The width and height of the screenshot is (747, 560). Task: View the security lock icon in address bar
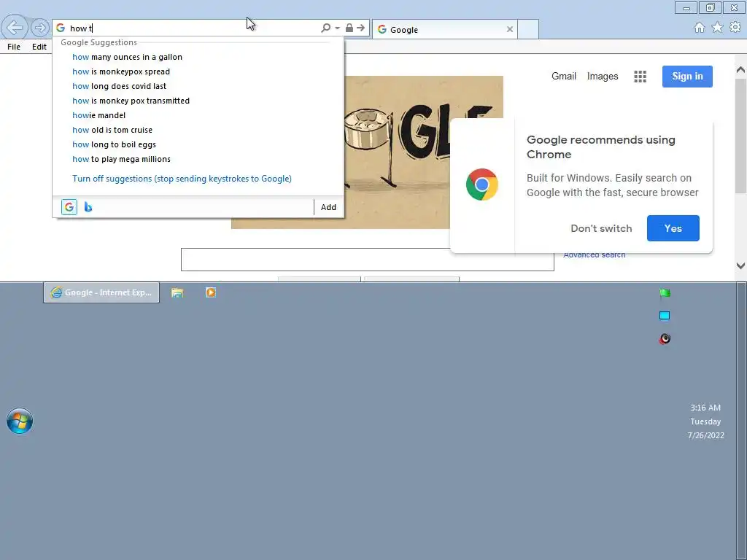[349, 28]
